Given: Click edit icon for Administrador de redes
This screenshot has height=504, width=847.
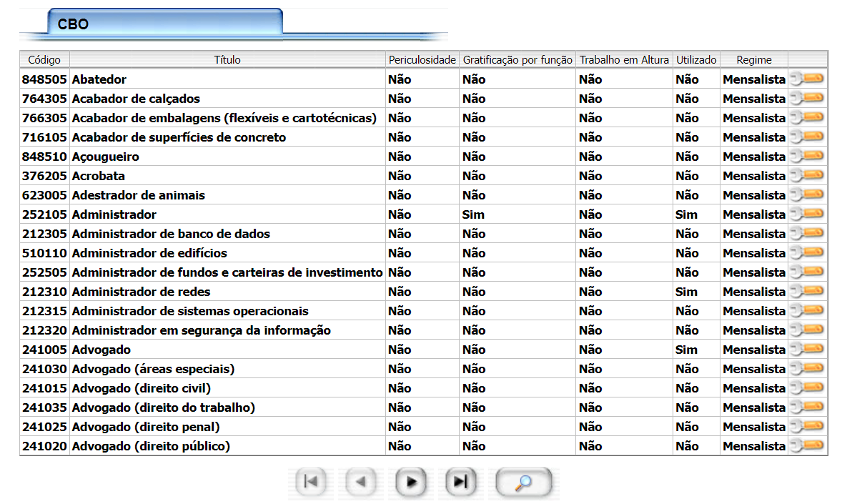Looking at the screenshot, I should 808,292.
